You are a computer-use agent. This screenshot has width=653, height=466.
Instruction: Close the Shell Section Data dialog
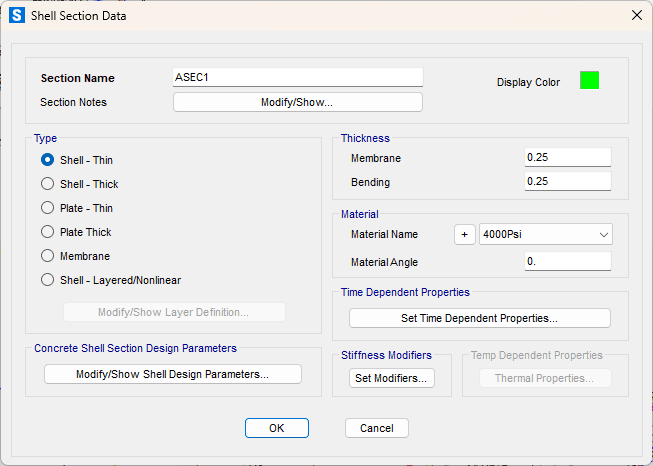coord(636,15)
